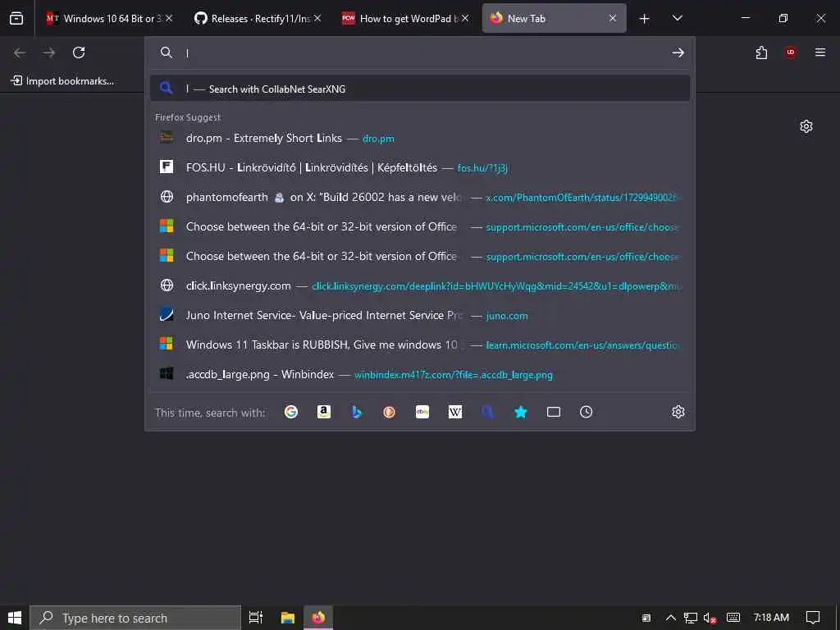Search this time with Google icon
The image size is (840, 630).
(x=291, y=412)
